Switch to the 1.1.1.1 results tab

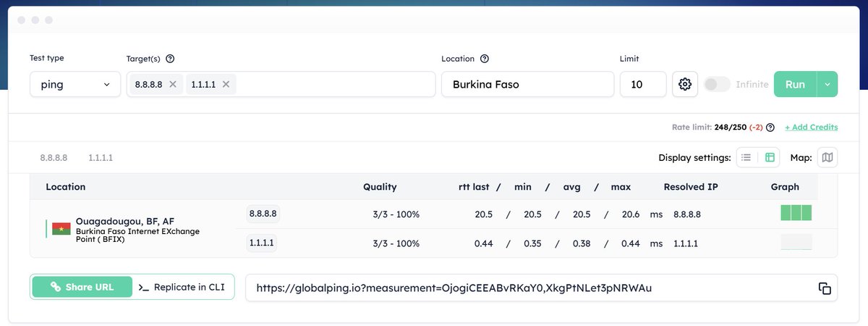click(101, 157)
